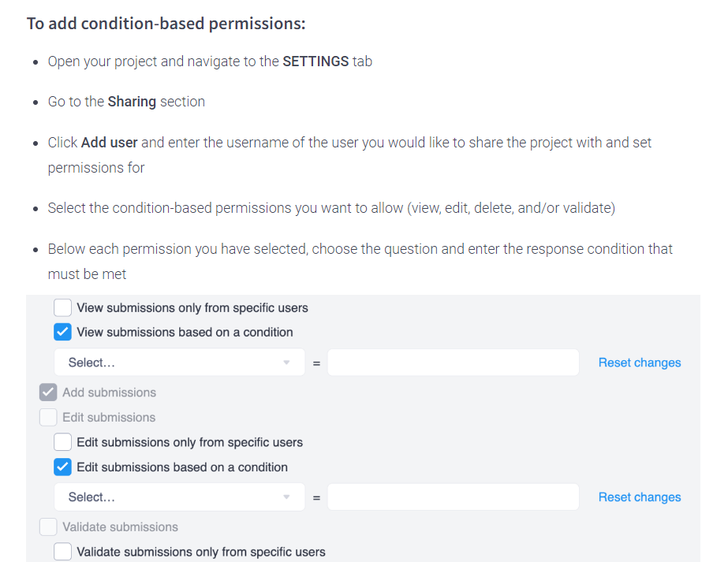Enable the 'Edit submissions' checkbox
728x562 pixels.
coord(48,417)
